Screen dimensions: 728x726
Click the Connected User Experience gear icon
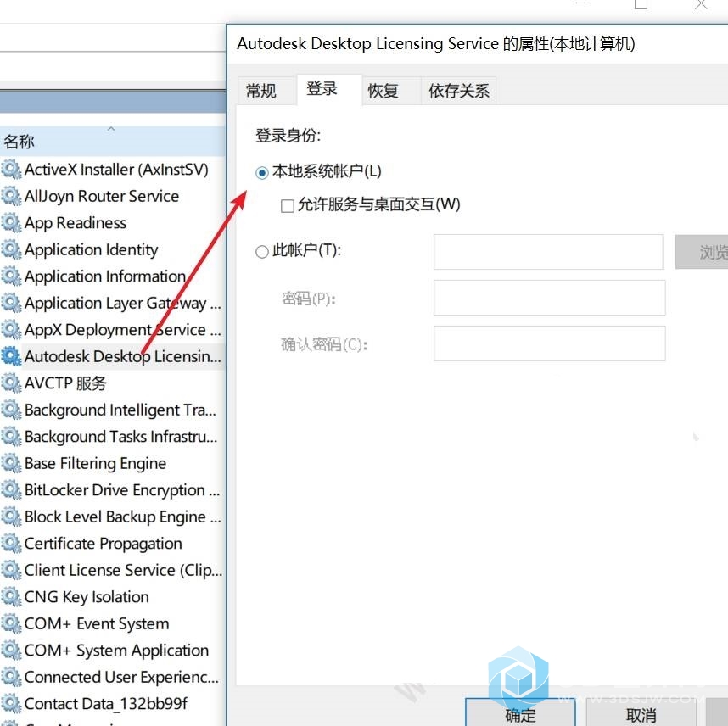click(11, 678)
